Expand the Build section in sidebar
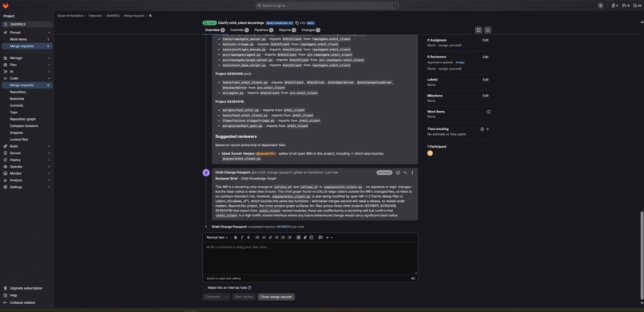The width and height of the screenshot is (644, 312). [26, 146]
